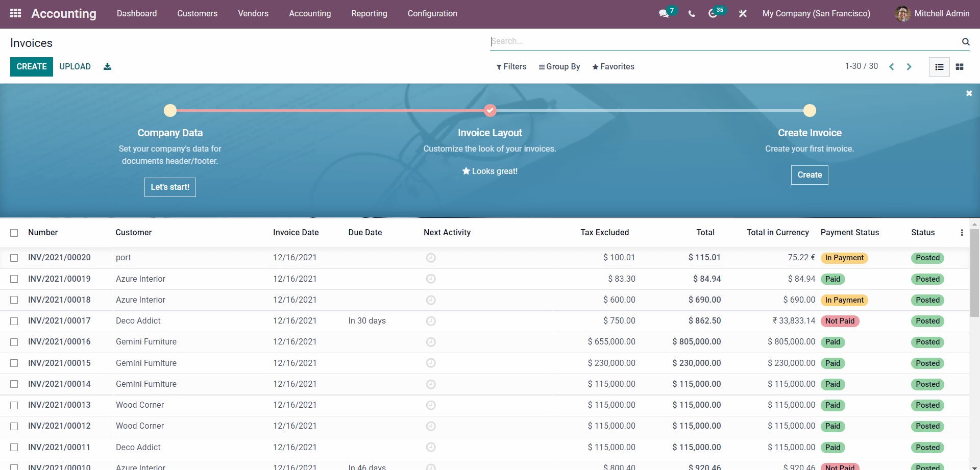Sort by Customer column header

pos(133,233)
